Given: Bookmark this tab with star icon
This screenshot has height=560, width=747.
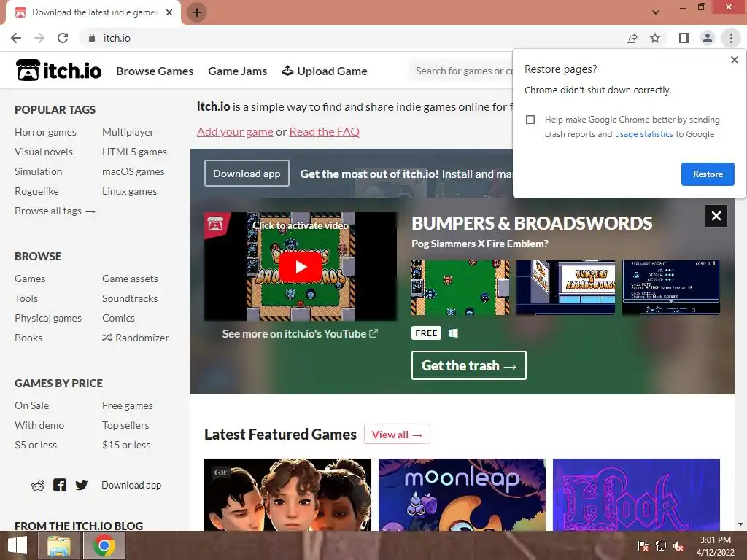Looking at the screenshot, I should 655,38.
